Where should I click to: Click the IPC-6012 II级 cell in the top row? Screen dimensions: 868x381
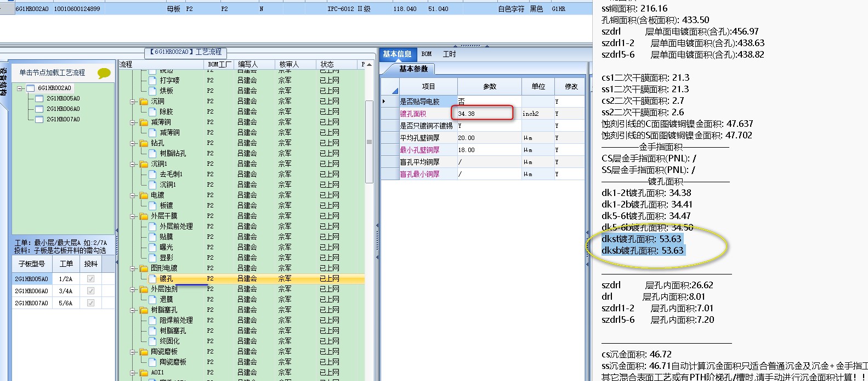(x=349, y=9)
